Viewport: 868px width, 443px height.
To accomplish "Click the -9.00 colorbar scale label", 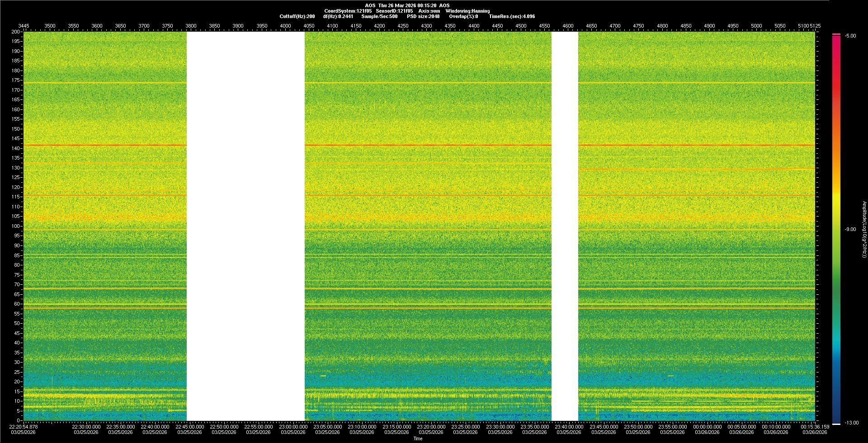I will tap(850, 229).
